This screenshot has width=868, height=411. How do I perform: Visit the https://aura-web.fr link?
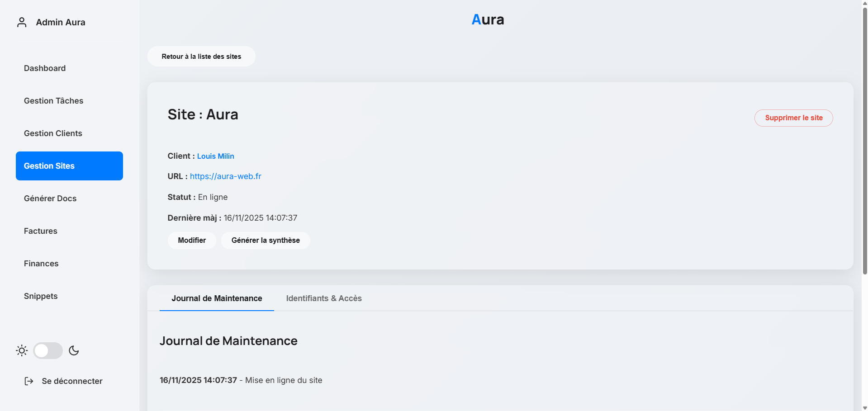click(x=225, y=176)
